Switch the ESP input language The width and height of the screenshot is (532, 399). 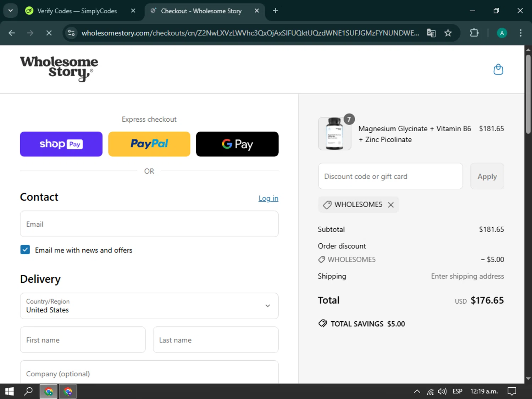(458, 391)
